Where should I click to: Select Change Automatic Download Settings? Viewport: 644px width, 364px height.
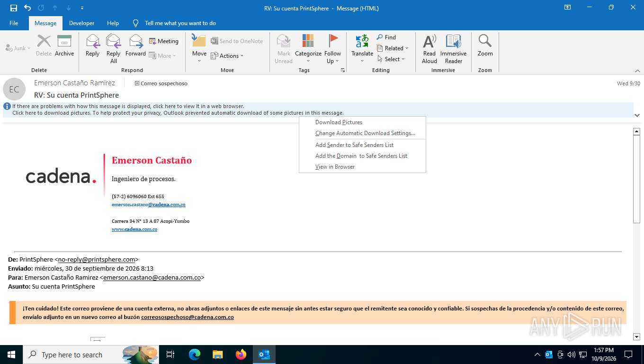tap(362, 133)
